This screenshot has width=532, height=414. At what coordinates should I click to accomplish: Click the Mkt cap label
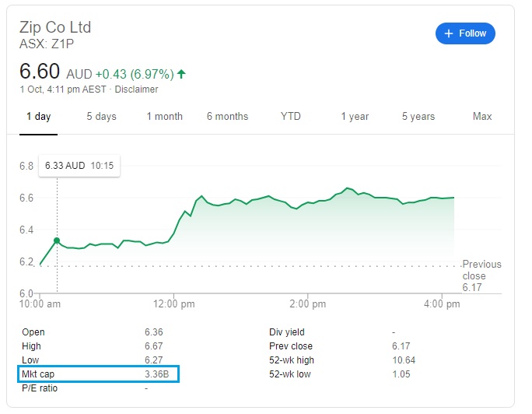tap(38, 374)
